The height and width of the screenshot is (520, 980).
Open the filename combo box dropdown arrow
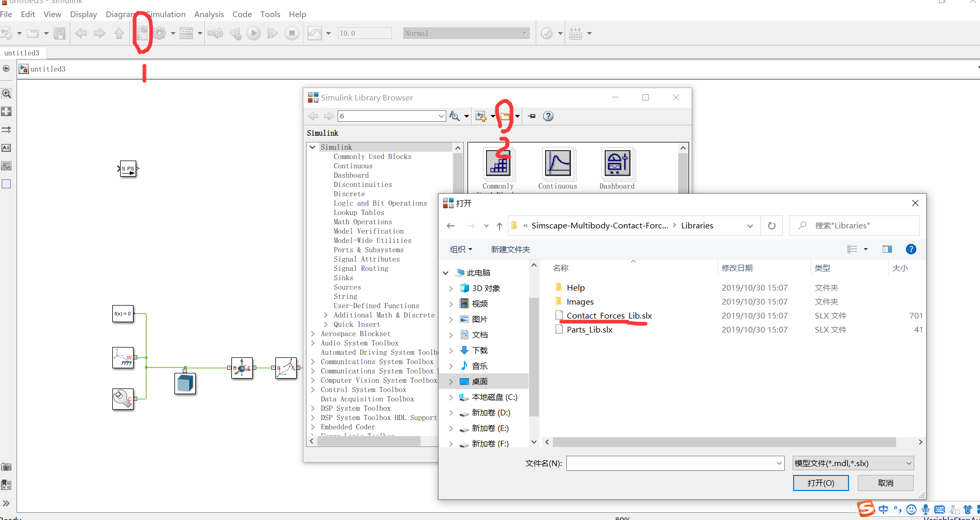[779, 464]
